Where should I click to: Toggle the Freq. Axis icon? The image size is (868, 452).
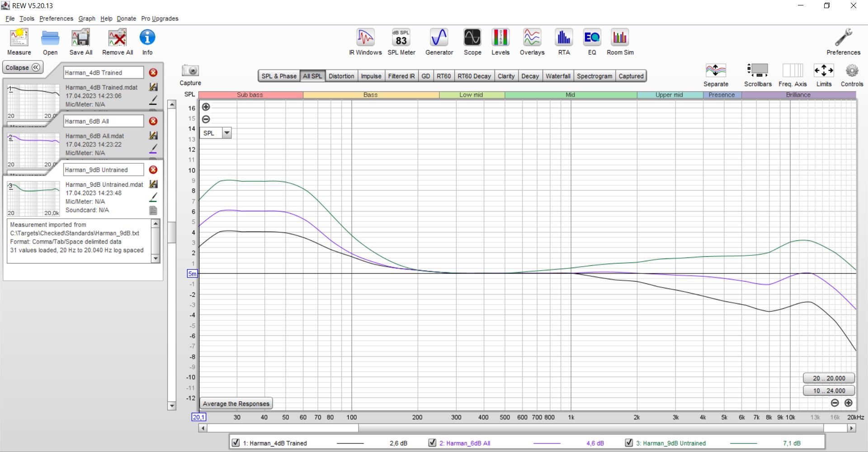pyautogui.click(x=793, y=71)
